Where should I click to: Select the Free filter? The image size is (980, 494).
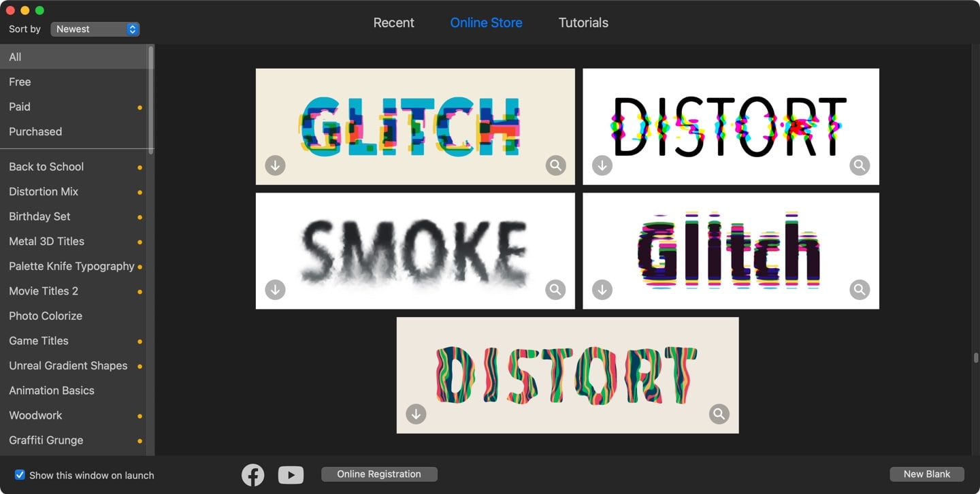click(x=73, y=82)
